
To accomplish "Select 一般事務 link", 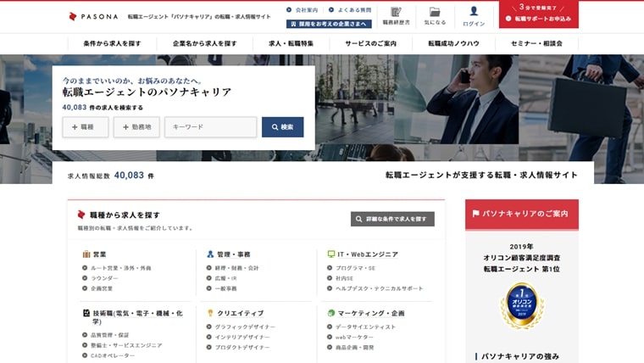I will 226,288.
